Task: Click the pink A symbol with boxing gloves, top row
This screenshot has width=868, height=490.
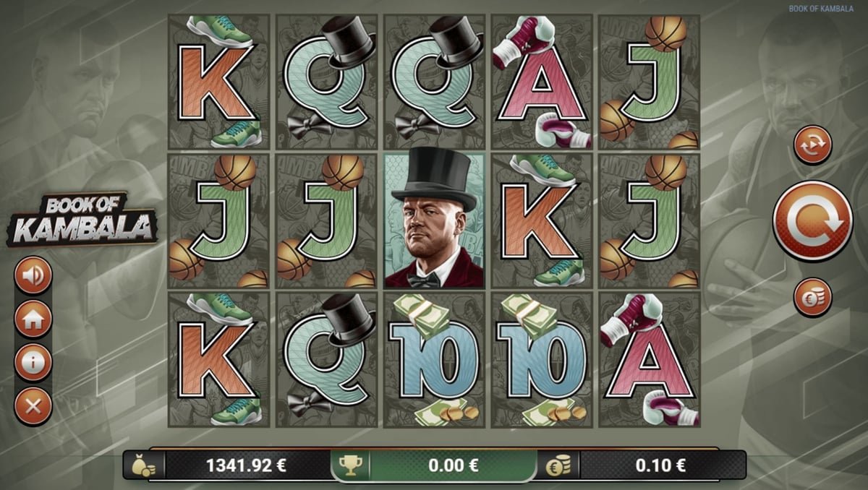Action: (542, 82)
